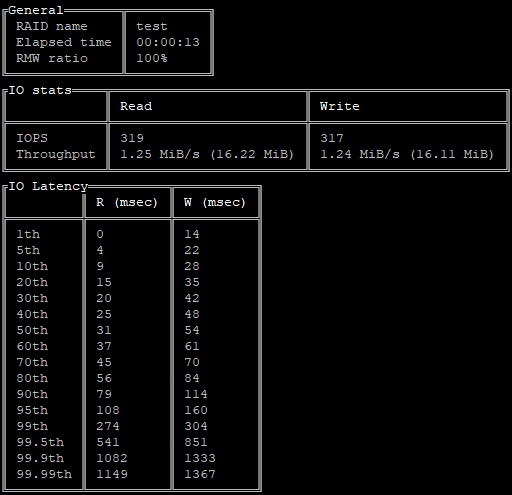The width and height of the screenshot is (512, 495).
Task: Click the RMW ratio value 100%
Action: tap(152, 58)
